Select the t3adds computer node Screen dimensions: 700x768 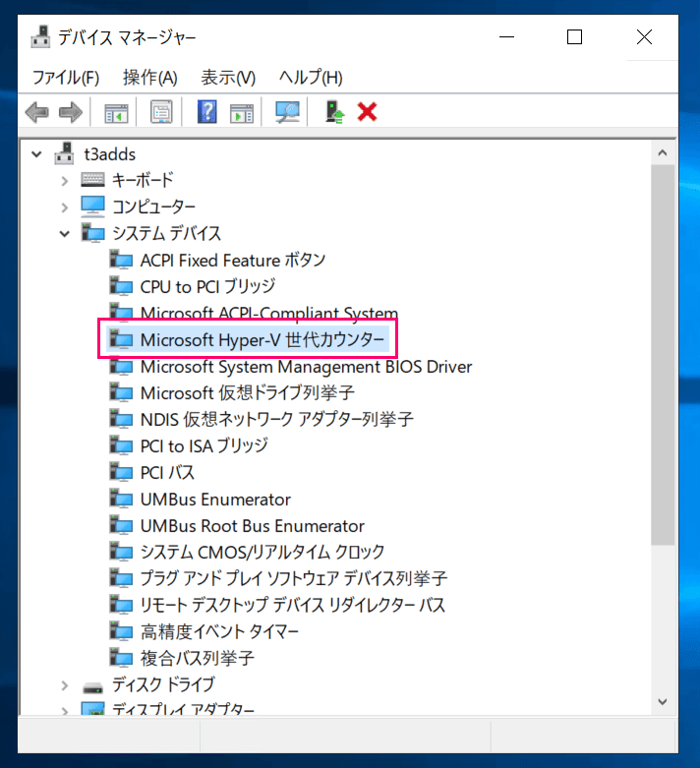[110, 154]
